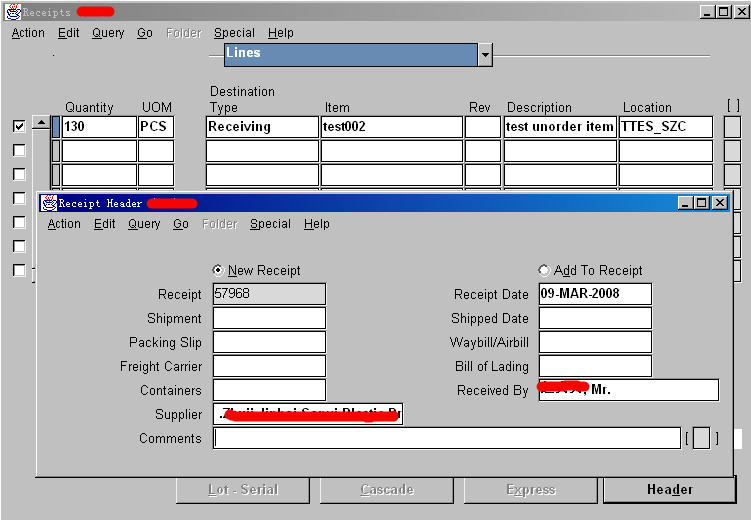Close the Receipt Header window

click(719, 203)
